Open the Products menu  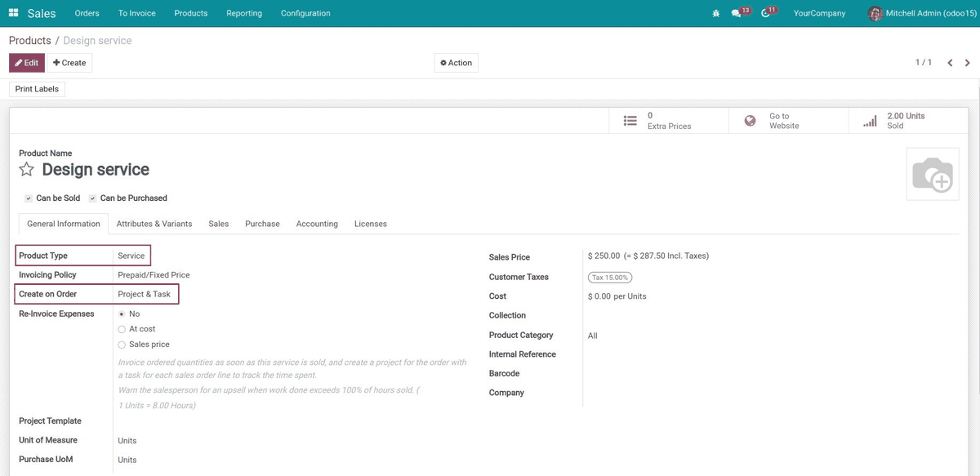click(x=191, y=13)
